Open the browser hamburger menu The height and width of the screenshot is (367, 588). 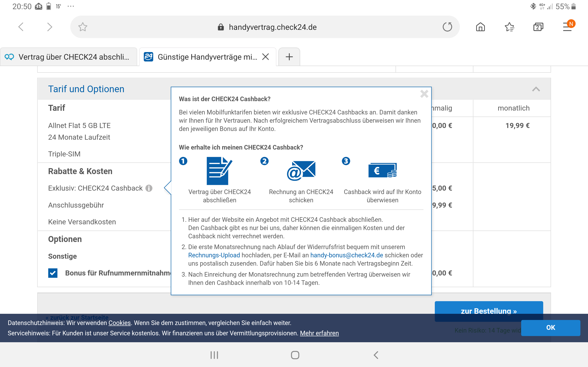pos(567,27)
